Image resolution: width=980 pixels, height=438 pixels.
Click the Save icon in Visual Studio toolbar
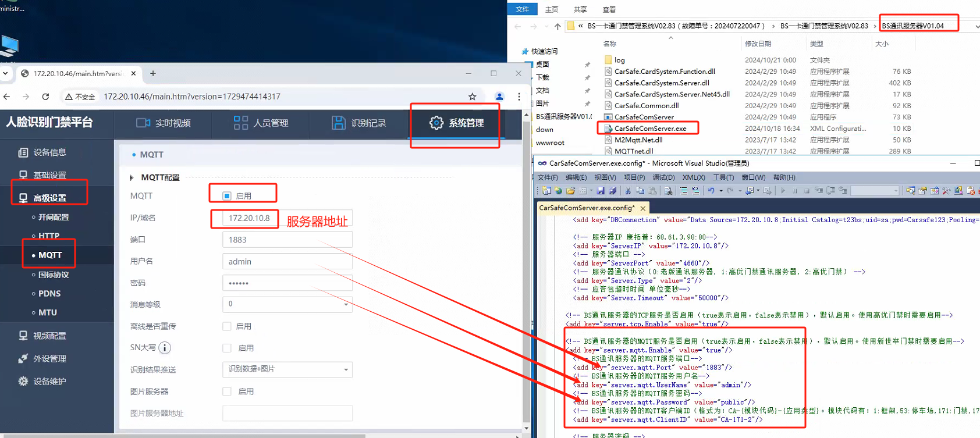tap(601, 191)
